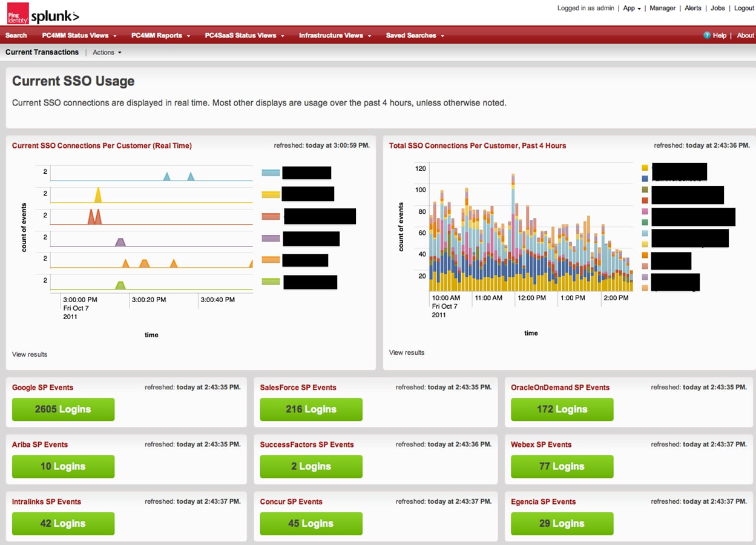Click View results under real-time connections chart
The height and width of the screenshot is (545, 756).
tap(30, 354)
